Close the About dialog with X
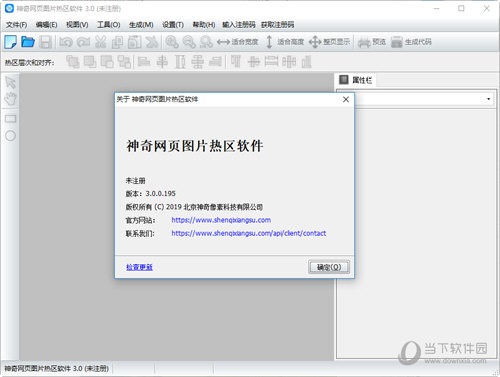Screen dimensions: 500x377 (346, 99)
